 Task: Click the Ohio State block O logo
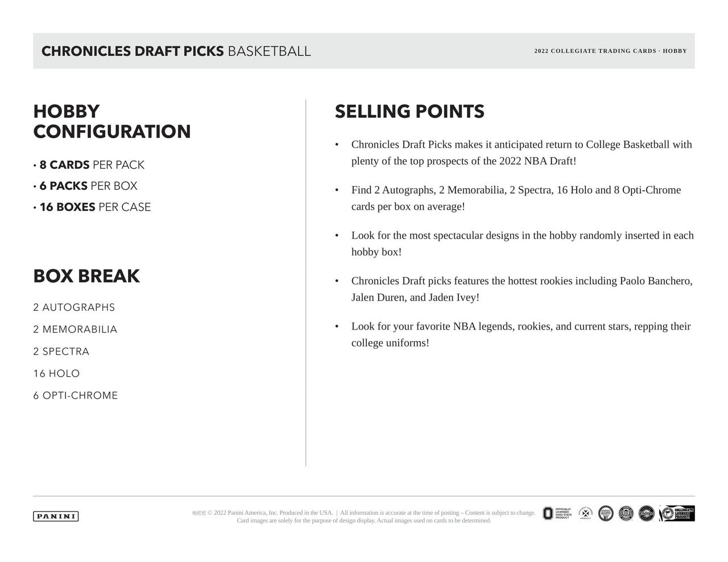548,513
